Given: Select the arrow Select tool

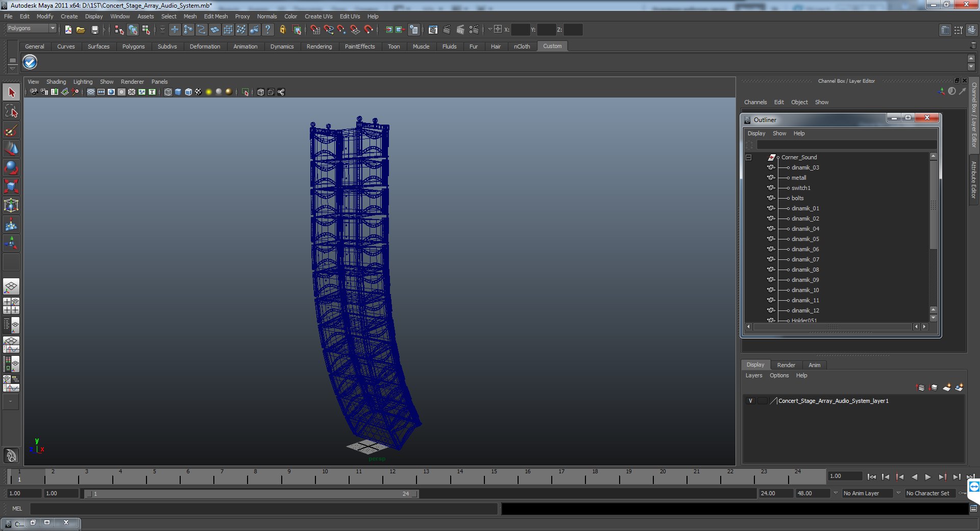Looking at the screenshot, I should [11, 92].
